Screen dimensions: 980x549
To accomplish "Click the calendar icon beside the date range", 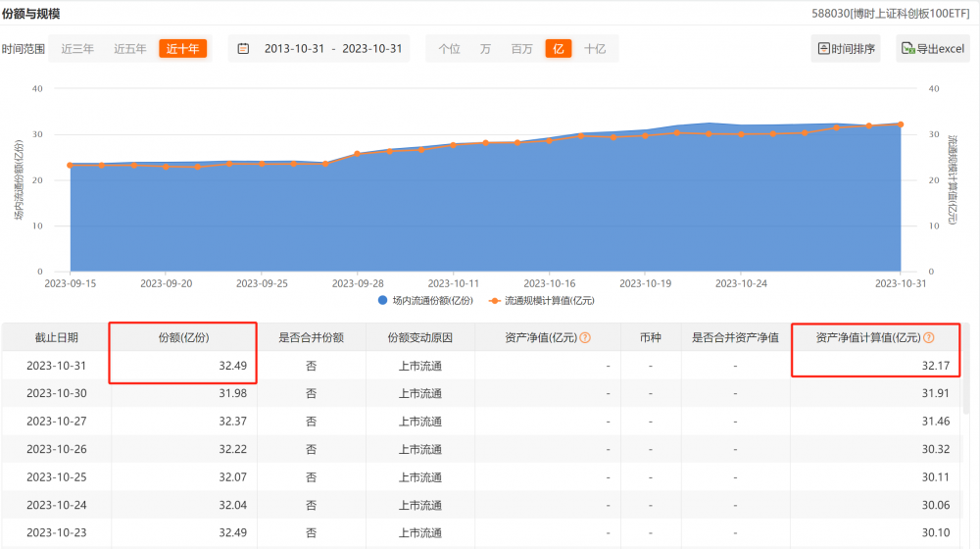I will click(244, 49).
